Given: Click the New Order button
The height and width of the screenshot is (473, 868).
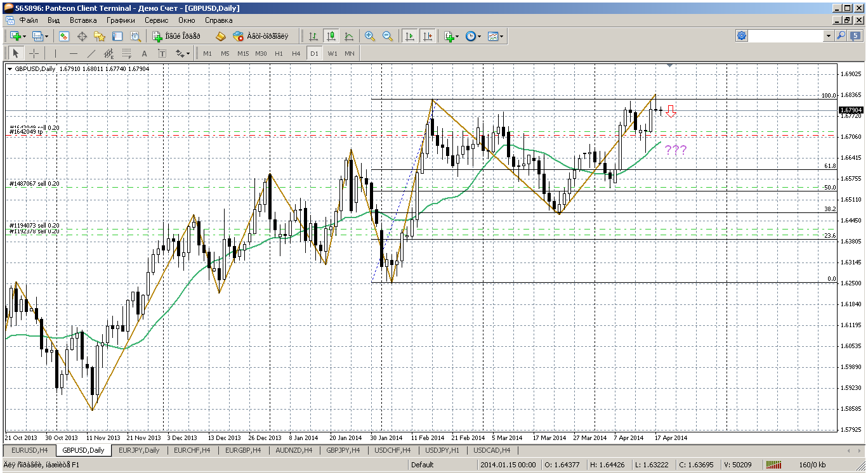Looking at the screenshot, I should 176,36.
